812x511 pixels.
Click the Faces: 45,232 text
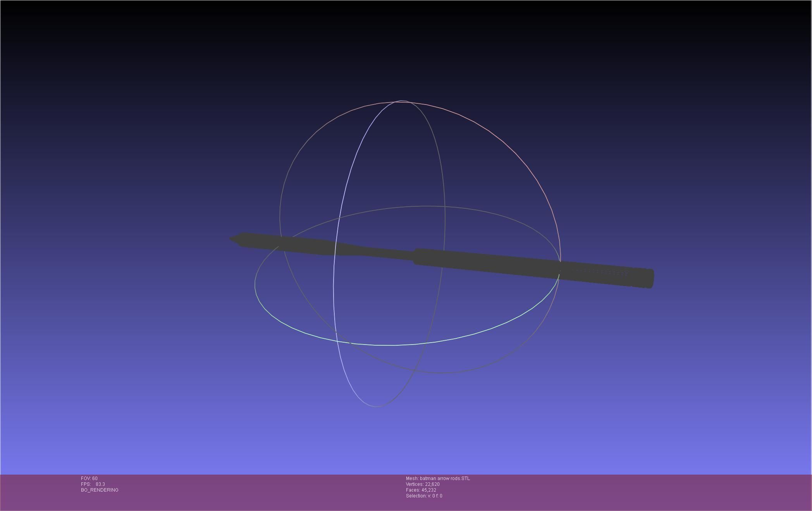421,490
